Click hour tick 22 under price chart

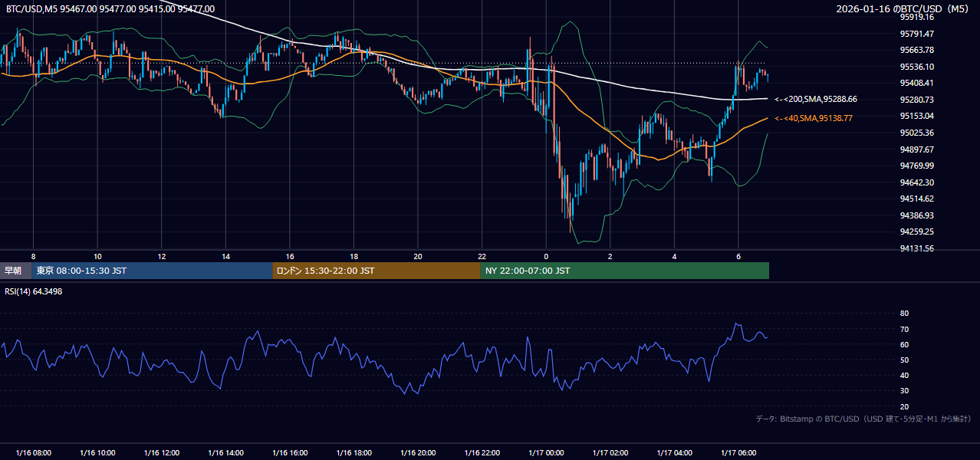(482, 256)
